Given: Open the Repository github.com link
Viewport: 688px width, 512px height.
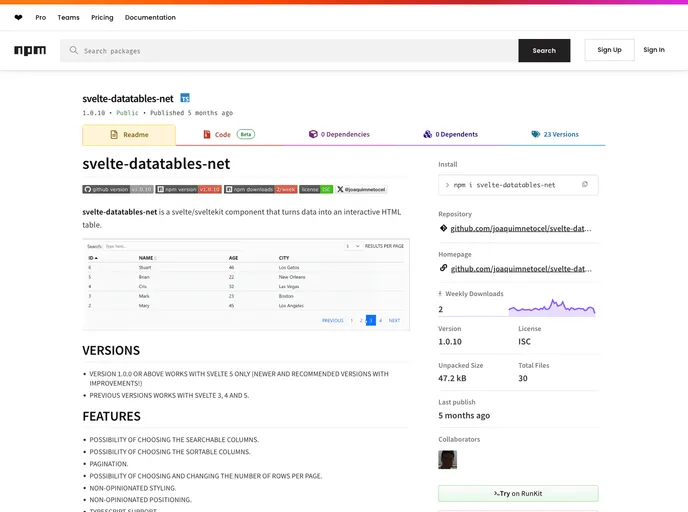Looking at the screenshot, I should [521, 228].
